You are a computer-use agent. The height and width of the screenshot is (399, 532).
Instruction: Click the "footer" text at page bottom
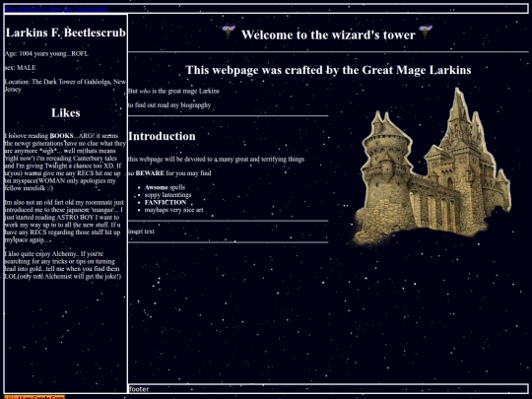[139, 389]
